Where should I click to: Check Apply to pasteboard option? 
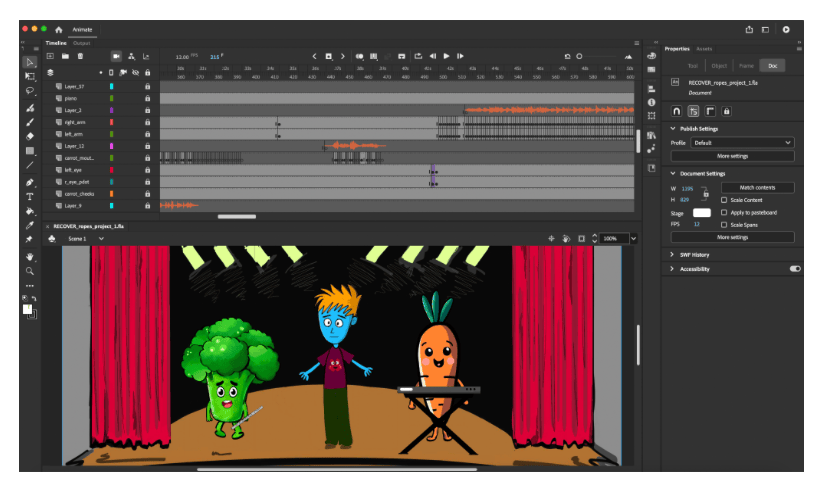(724, 213)
